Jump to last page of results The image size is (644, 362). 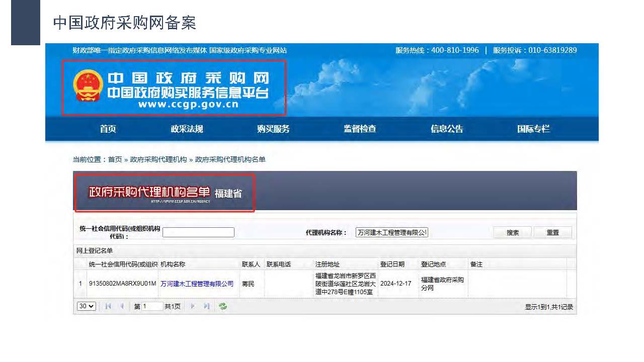(206, 306)
